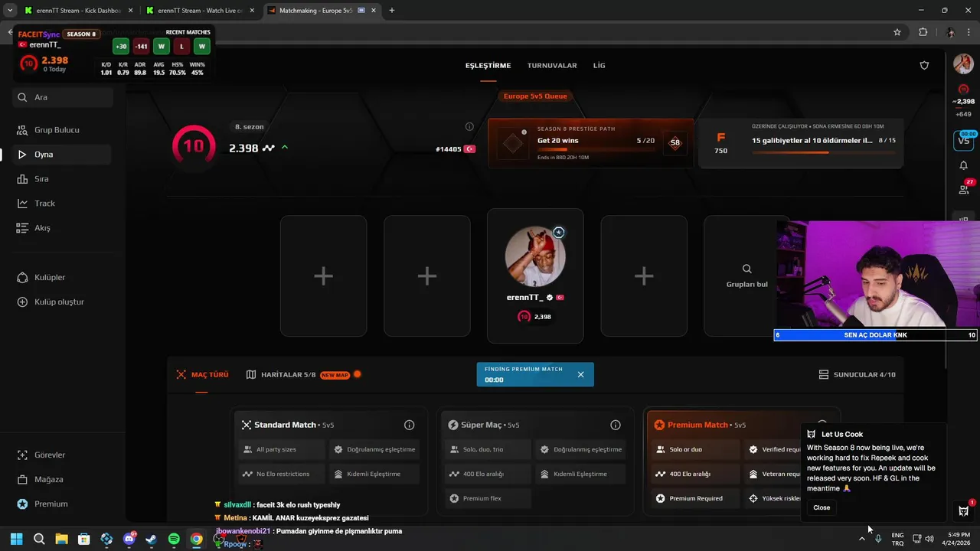
Task: Open Grup Bulucu in the sidebar
Action: tap(63, 130)
